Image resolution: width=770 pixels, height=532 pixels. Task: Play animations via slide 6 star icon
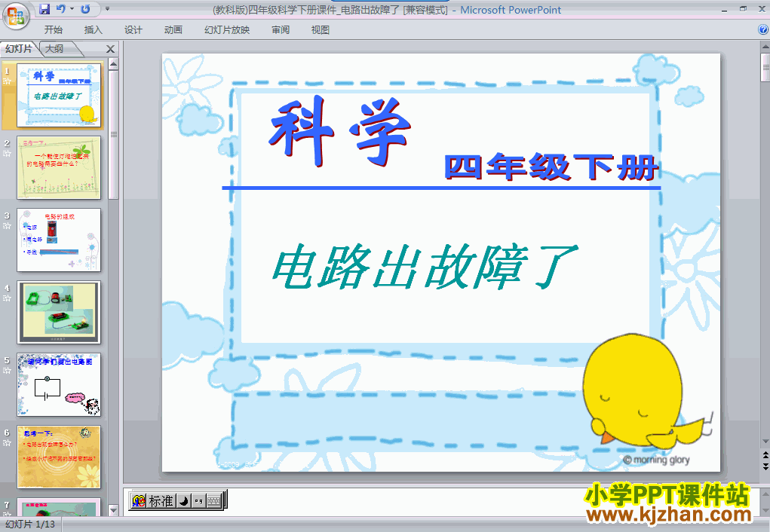[7, 443]
